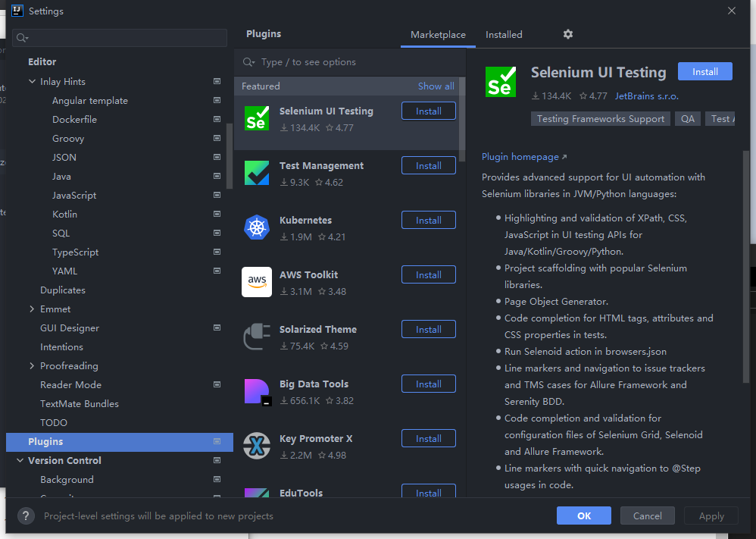Click project-level marker icon beside Inlay Hints
The width and height of the screenshot is (756, 539).
[x=217, y=82]
